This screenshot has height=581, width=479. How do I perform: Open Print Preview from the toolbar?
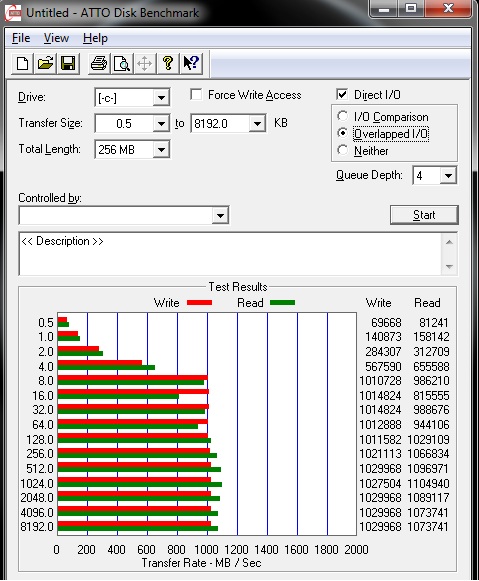(x=122, y=63)
